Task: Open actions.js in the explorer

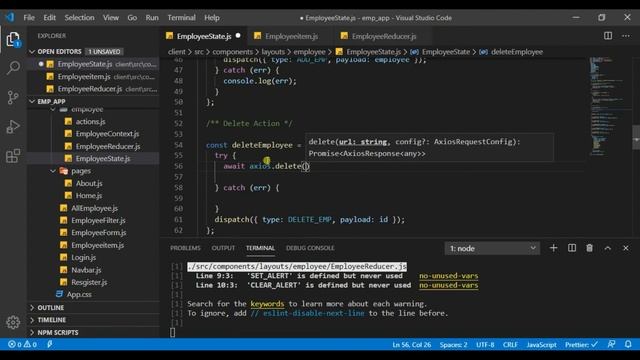Action: (90, 121)
